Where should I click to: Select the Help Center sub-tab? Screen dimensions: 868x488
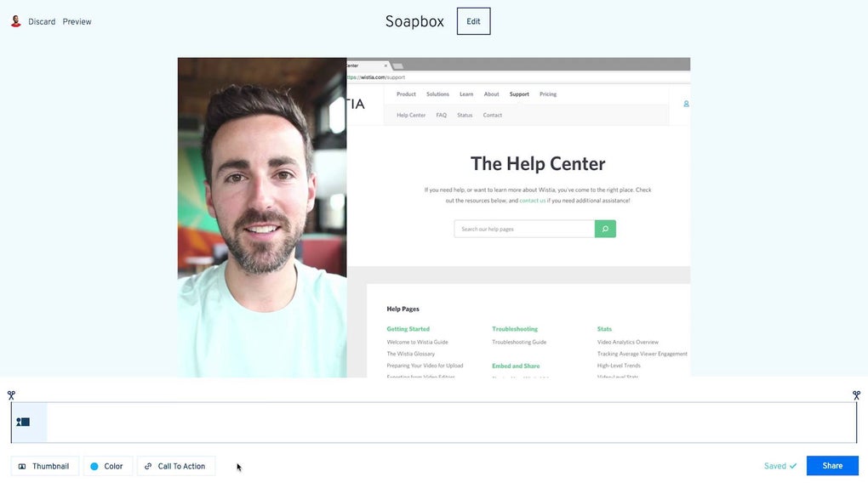(411, 115)
